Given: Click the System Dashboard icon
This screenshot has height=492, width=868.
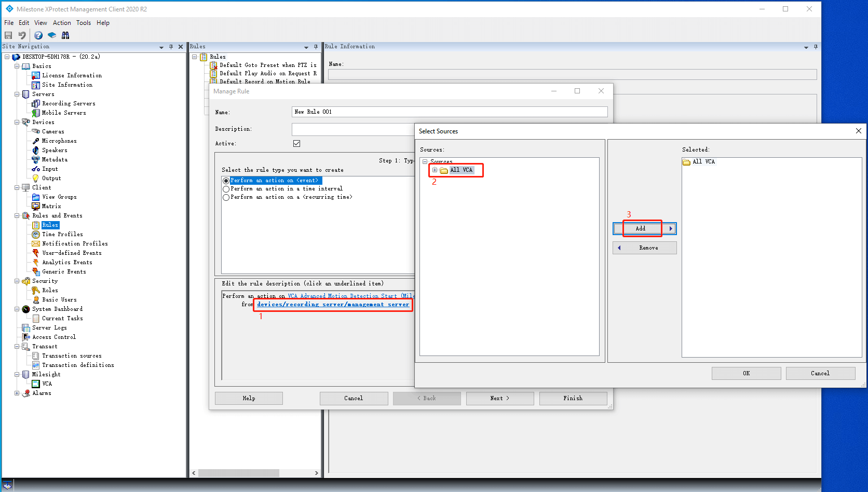Looking at the screenshot, I should coord(26,309).
